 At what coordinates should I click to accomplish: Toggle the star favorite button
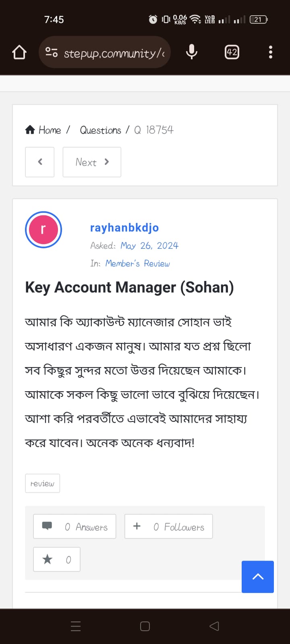(x=57, y=559)
